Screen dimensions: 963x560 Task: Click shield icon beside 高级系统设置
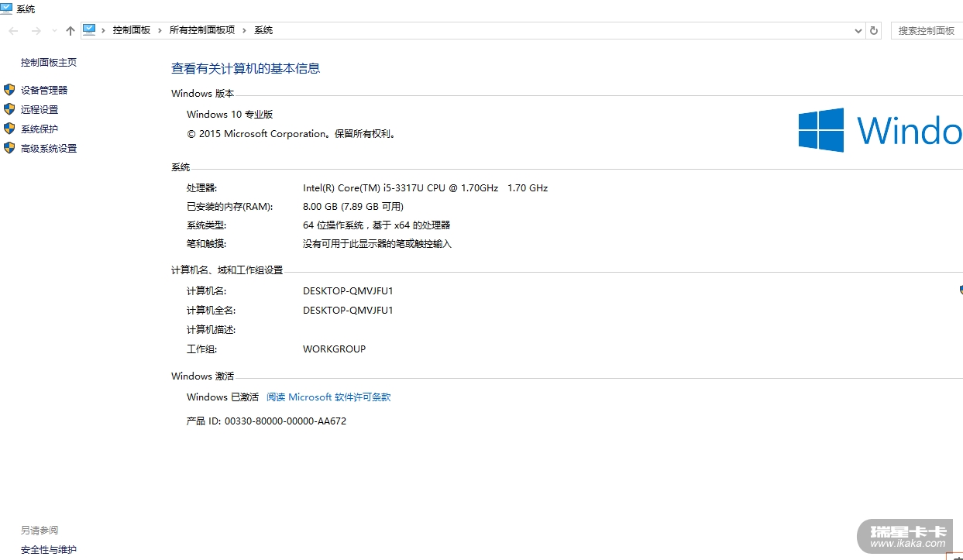pos(9,148)
